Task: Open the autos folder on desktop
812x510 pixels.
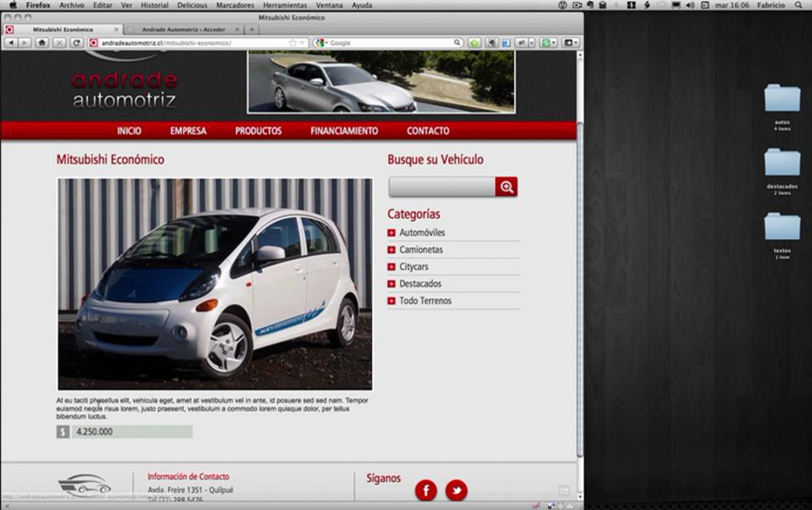Action: [x=782, y=99]
